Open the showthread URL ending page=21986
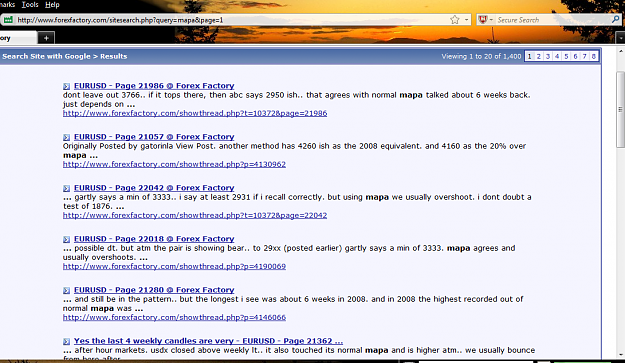Image resolution: width=625 pixels, height=363 pixels. click(195, 113)
